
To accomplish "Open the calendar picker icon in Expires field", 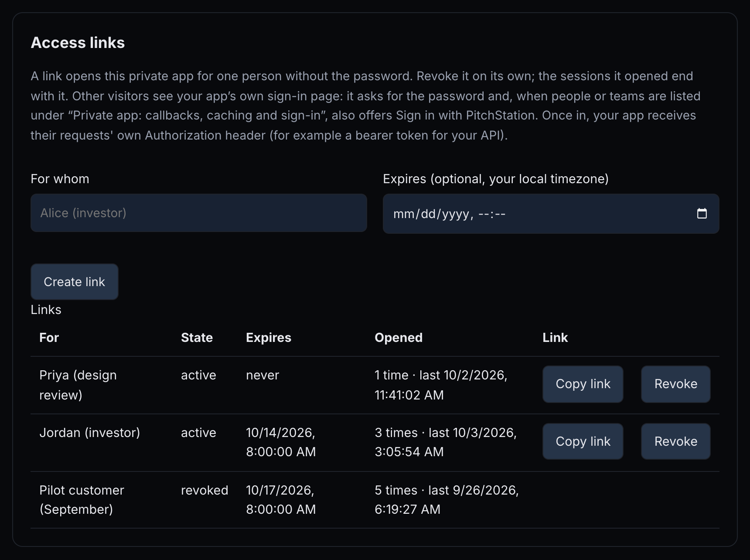I will coord(702,213).
